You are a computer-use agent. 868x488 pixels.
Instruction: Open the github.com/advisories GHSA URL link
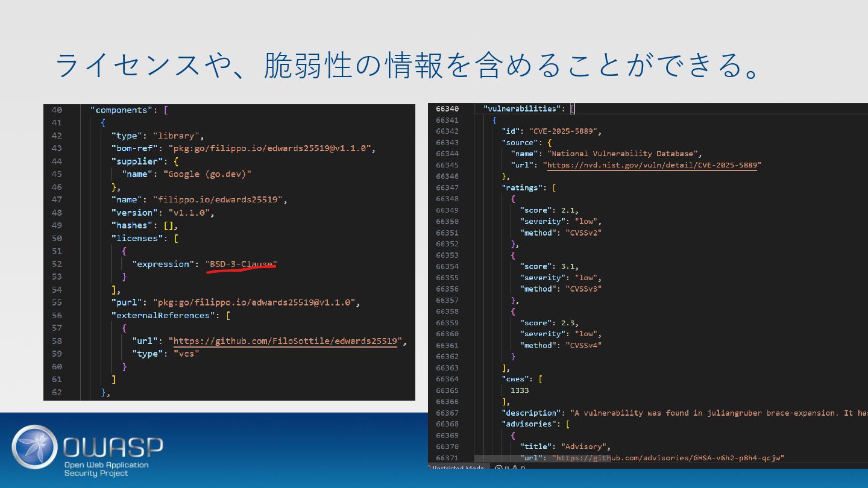pyautogui.click(x=668, y=458)
